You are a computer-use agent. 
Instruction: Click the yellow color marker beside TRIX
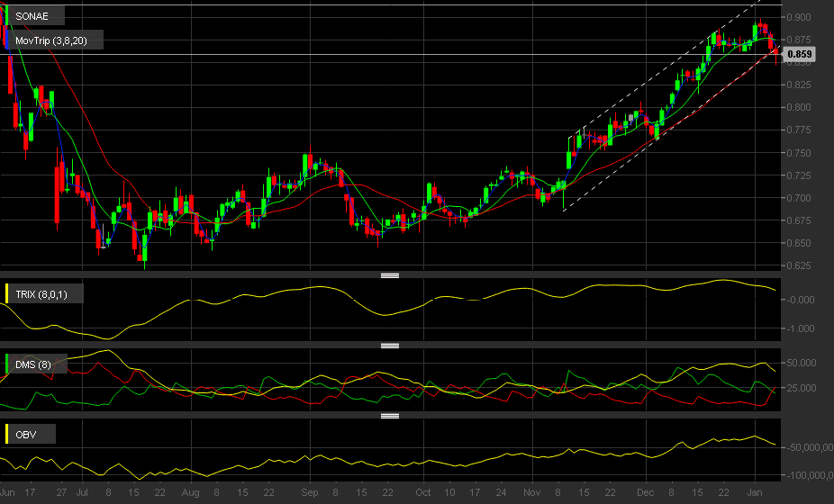pyautogui.click(x=6, y=294)
